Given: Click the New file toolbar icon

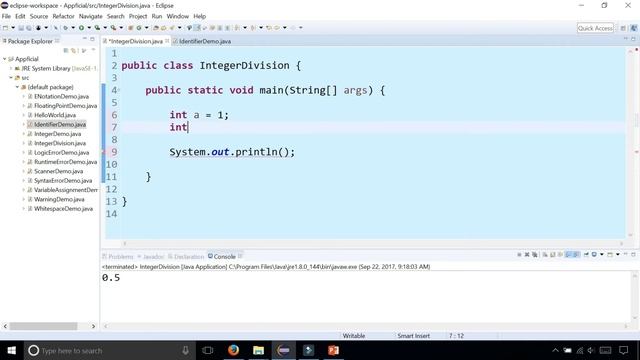Looking at the screenshot, I should pos(5,28).
